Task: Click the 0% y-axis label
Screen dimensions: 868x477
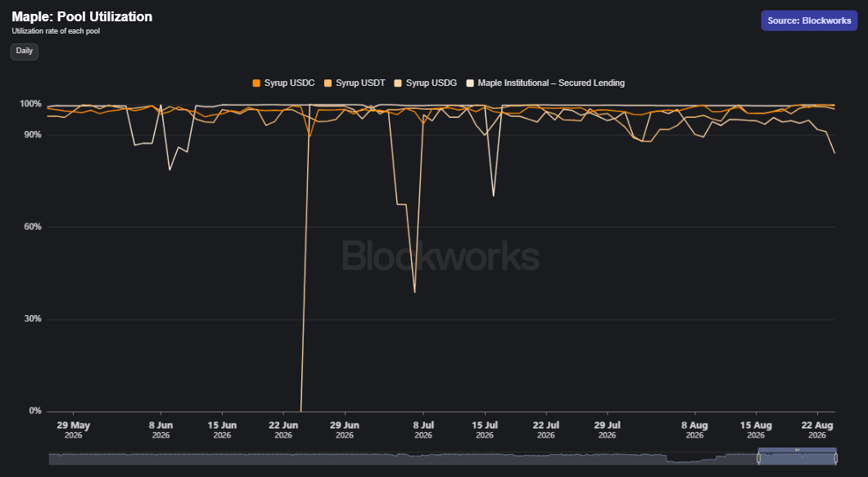Action: (35, 412)
